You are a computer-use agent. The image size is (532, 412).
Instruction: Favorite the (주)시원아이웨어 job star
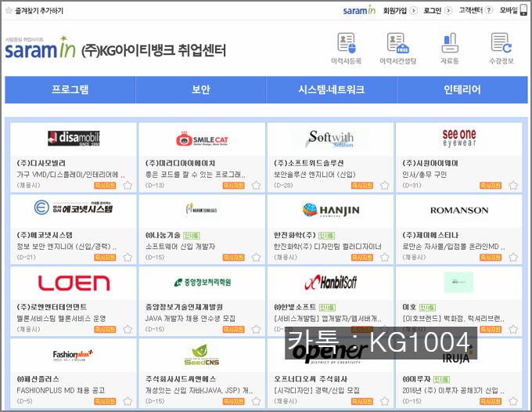tap(513, 186)
